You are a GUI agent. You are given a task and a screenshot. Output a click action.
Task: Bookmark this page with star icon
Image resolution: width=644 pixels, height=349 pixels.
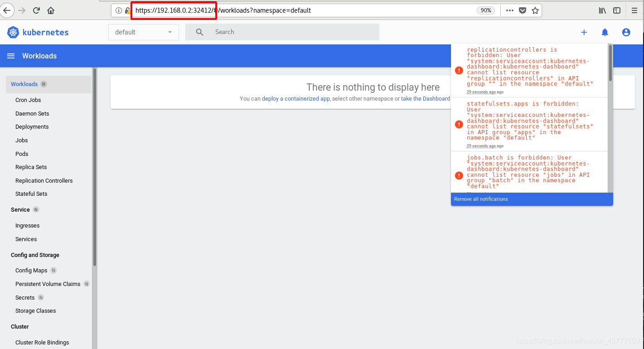pos(535,10)
